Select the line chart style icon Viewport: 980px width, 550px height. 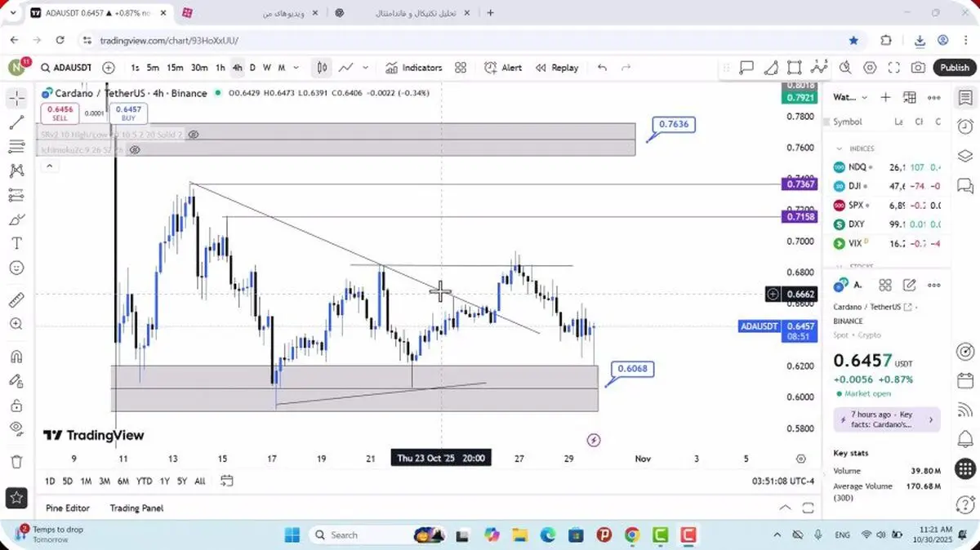coord(346,68)
